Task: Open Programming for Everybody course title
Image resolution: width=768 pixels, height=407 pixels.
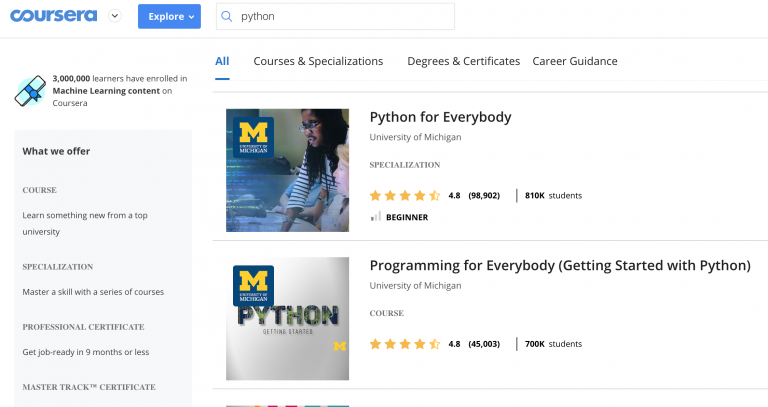Action: coord(560,265)
